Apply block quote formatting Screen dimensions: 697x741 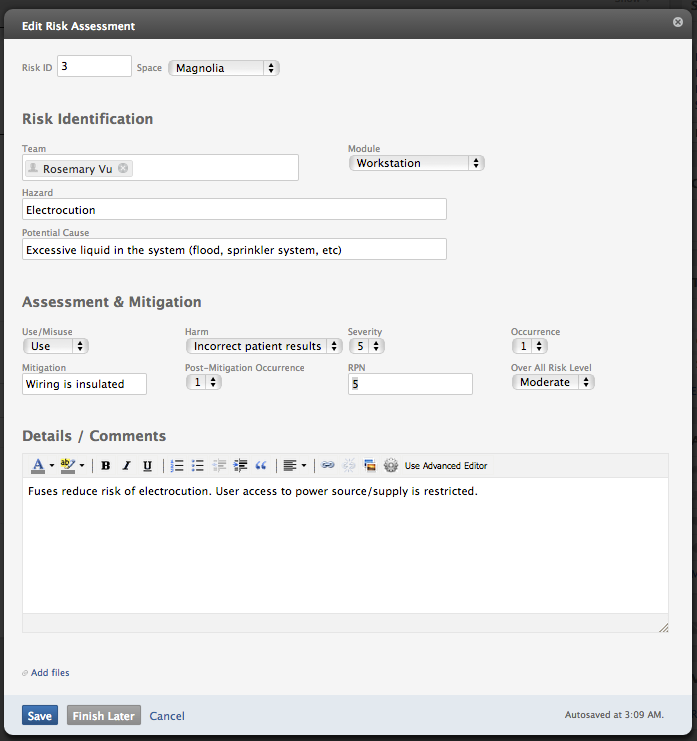point(261,466)
